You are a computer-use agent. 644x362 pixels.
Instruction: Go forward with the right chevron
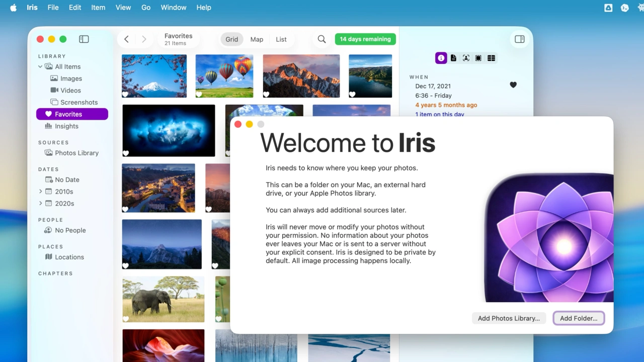(144, 39)
